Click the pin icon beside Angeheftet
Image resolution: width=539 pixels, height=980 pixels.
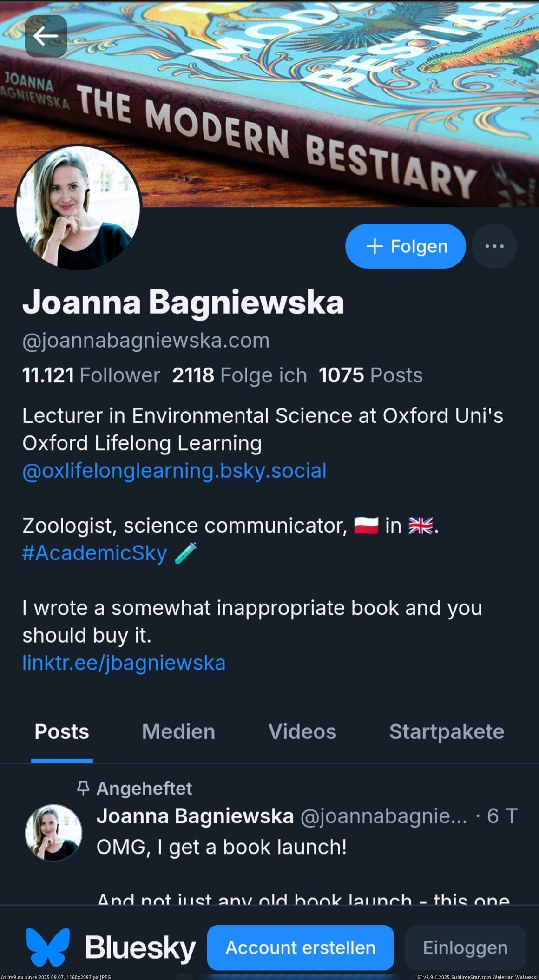click(83, 788)
